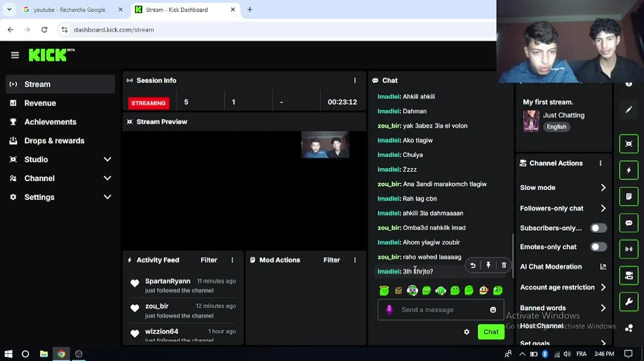The height and width of the screenshot is (361, 644).
Task: Open Activity Feed three-dot menu
Action: (x=232, y=260)
